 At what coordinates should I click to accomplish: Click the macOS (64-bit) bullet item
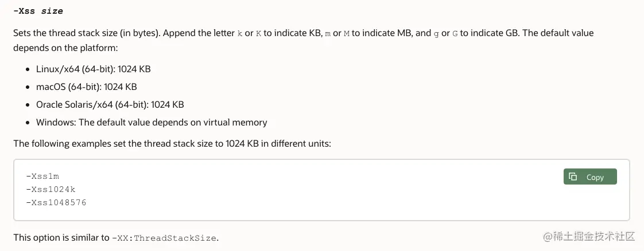(x=86, y=87)
